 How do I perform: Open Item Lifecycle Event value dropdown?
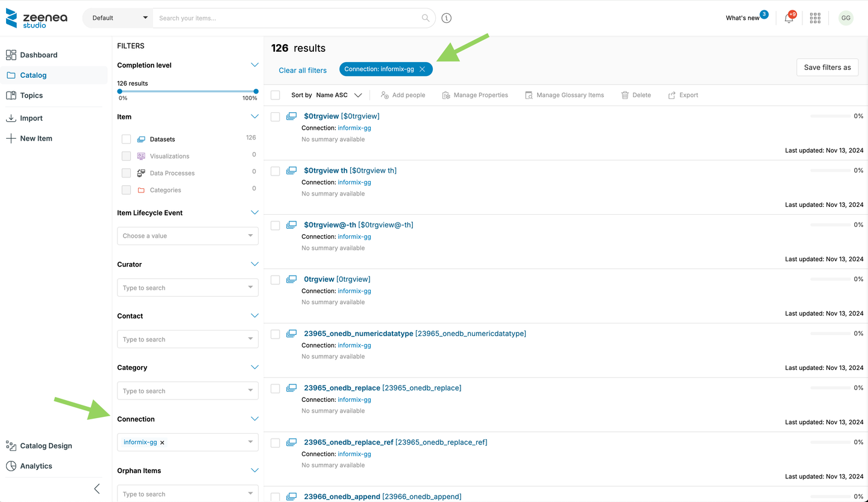tap(187, 236)
